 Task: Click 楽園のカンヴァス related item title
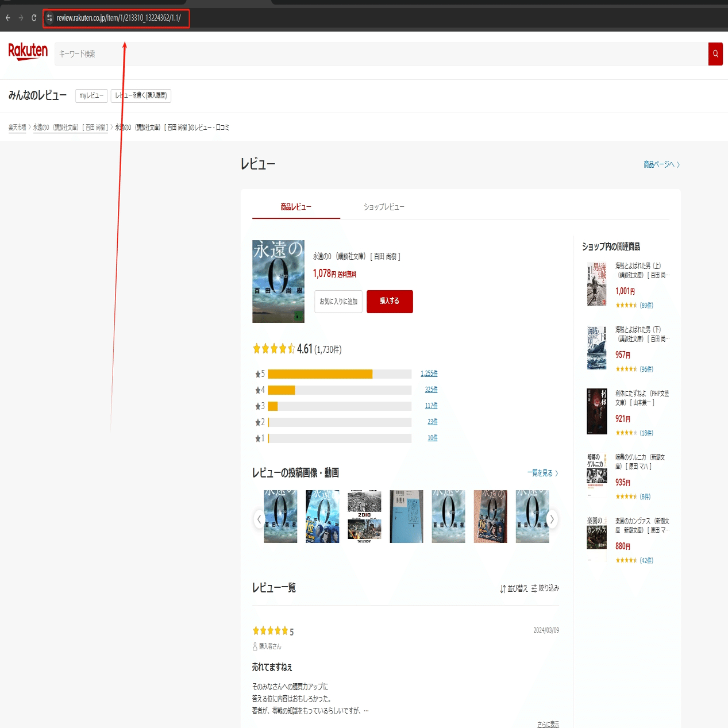[642, 526]
